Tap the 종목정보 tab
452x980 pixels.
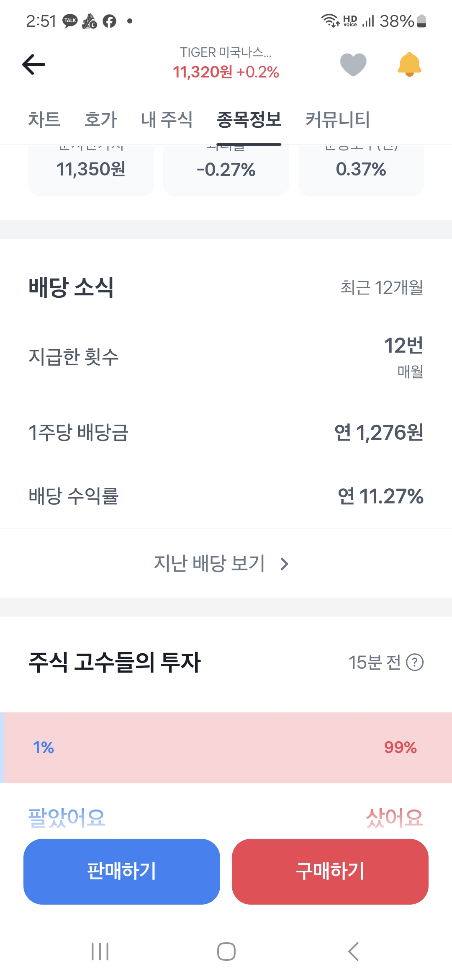249,120
